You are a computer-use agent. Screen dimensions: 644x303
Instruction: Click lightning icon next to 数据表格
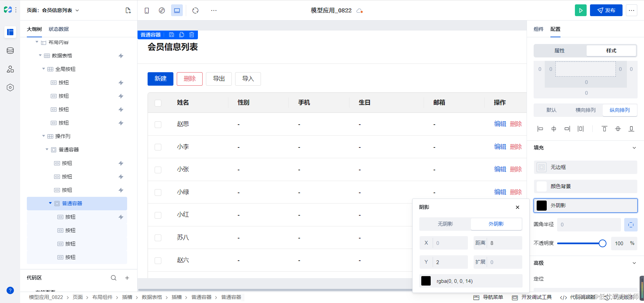[121, 56]
